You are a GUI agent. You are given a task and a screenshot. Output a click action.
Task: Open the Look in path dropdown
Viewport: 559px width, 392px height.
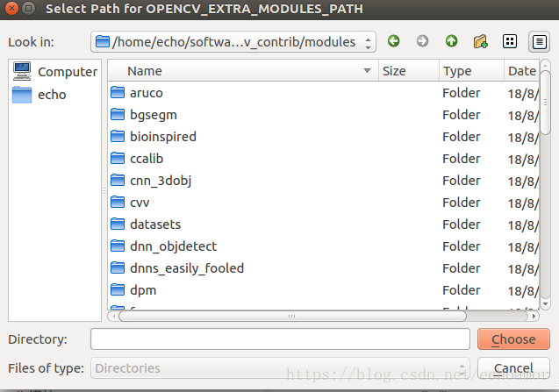pyautogui.click(x=233, y=42)
